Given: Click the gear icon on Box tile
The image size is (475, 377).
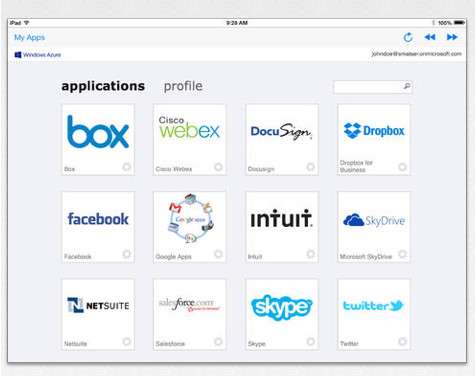Looking at the screenshot, I should click(127, 167).
